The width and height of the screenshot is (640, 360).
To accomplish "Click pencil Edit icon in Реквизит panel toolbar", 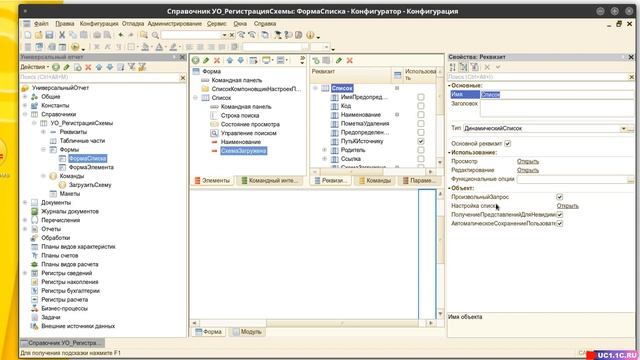I will [x=339, y=60].
